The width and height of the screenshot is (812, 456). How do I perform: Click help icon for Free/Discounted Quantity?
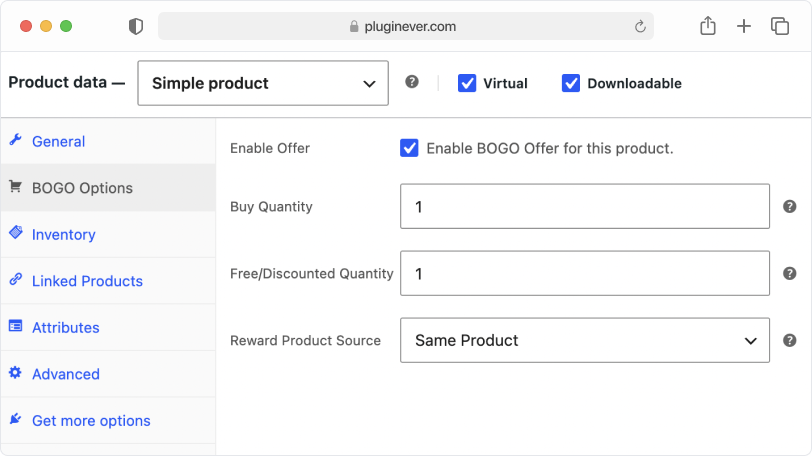click(789, 273)
